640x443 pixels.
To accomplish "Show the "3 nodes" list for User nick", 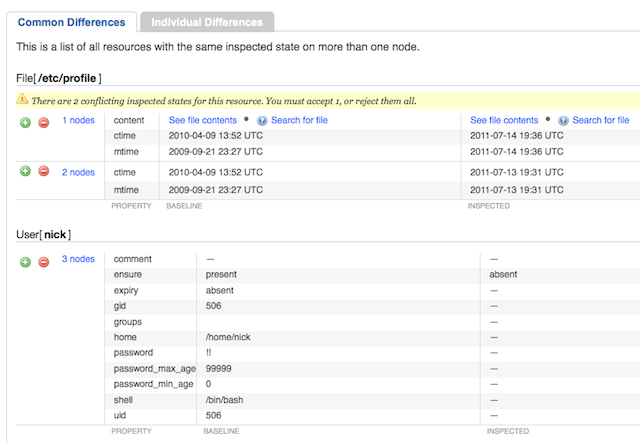I will pos(78,259).
